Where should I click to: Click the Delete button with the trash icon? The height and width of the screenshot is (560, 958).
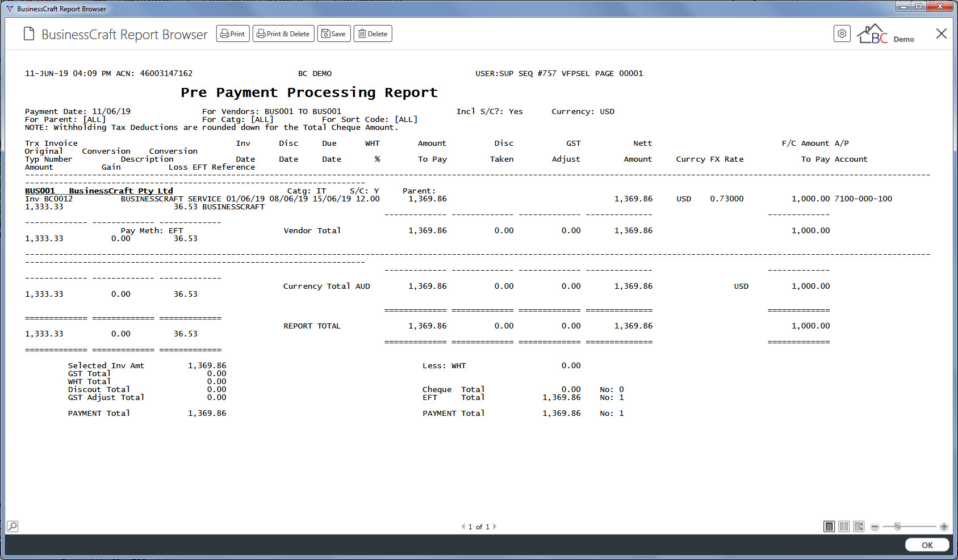point(373,34)
